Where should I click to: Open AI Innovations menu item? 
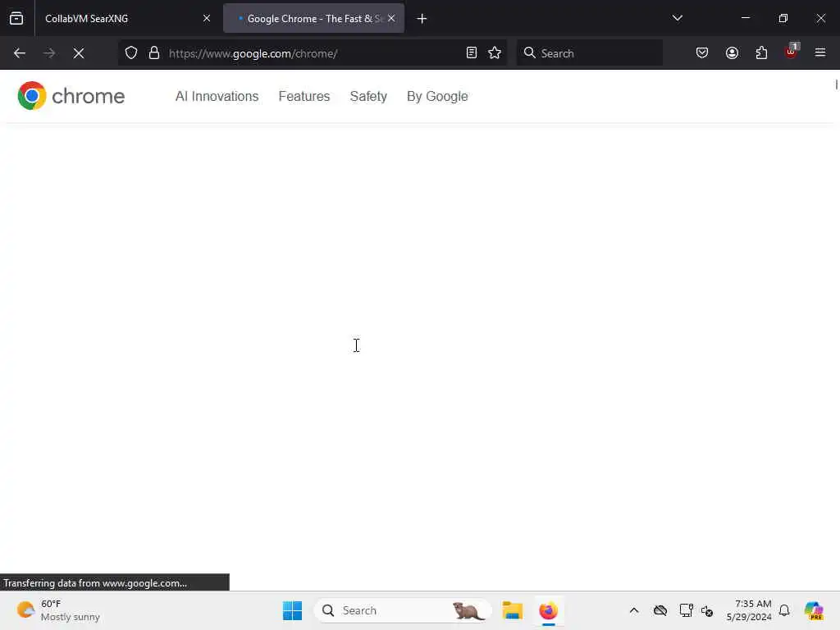coord(217,97)
